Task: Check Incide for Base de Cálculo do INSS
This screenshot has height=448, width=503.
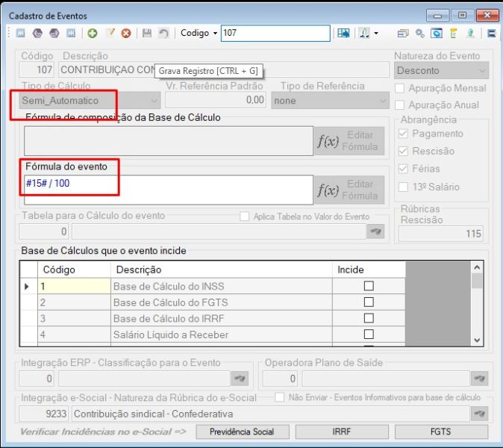Action: 369,286
